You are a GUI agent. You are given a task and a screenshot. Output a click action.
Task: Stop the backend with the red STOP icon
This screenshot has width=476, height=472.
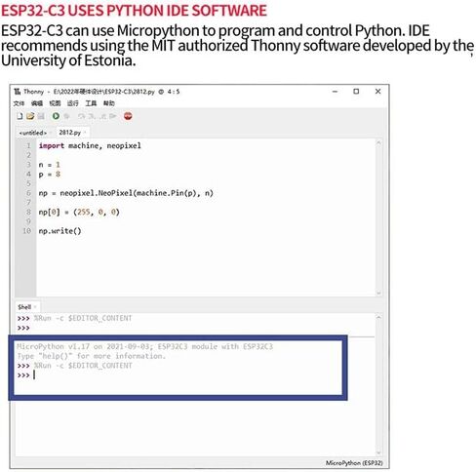pos(128,116)
